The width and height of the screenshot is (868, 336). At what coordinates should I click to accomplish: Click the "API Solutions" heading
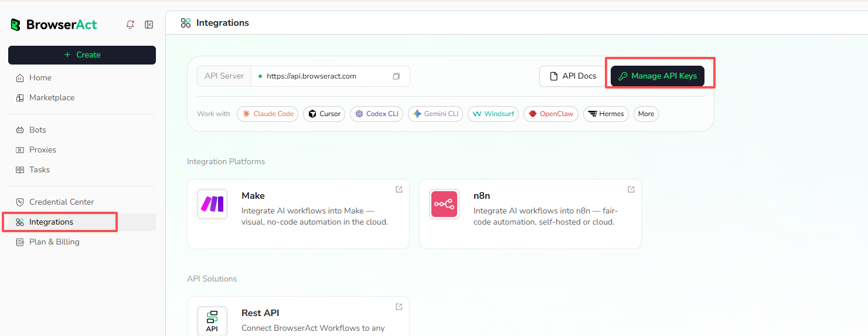point(212,279)
